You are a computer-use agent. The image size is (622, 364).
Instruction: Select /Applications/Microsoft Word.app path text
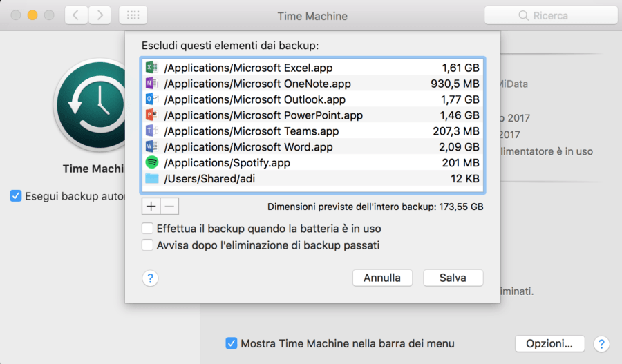(x=248, y=147)
